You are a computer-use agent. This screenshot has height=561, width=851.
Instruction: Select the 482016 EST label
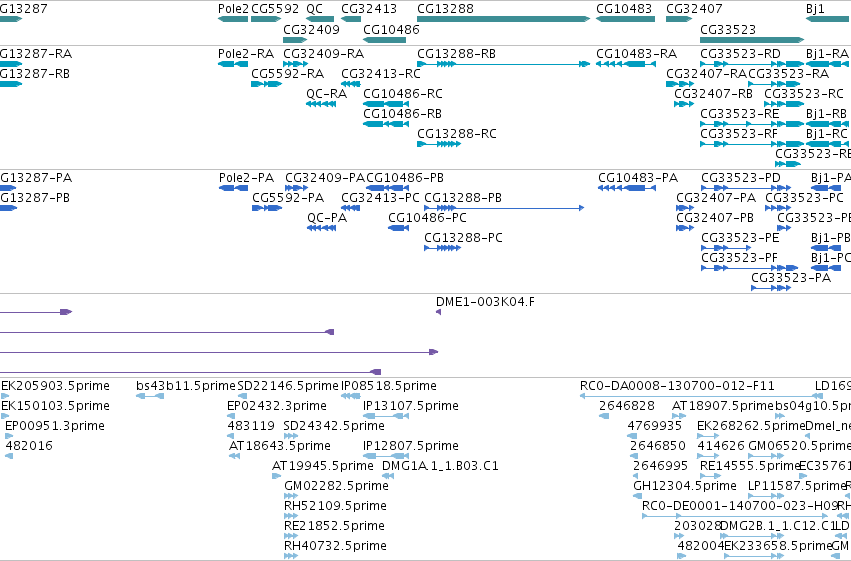click(x=29, y=447)
